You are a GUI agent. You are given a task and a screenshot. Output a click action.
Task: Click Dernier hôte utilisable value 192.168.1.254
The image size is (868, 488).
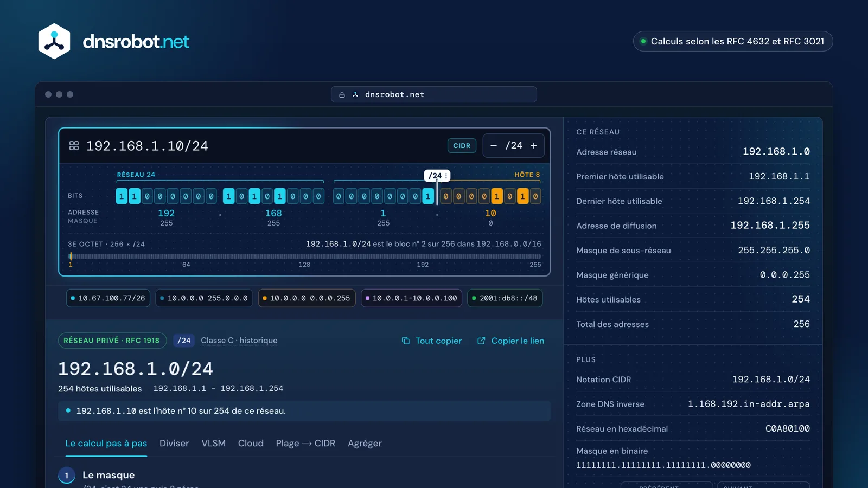[x=774, y=201]
